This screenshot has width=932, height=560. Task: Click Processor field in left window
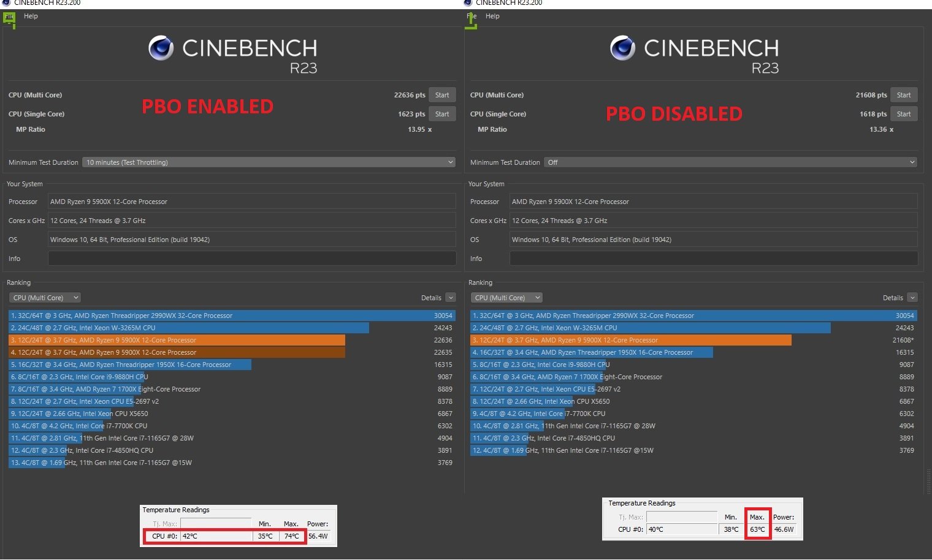(x=252, y=202)
